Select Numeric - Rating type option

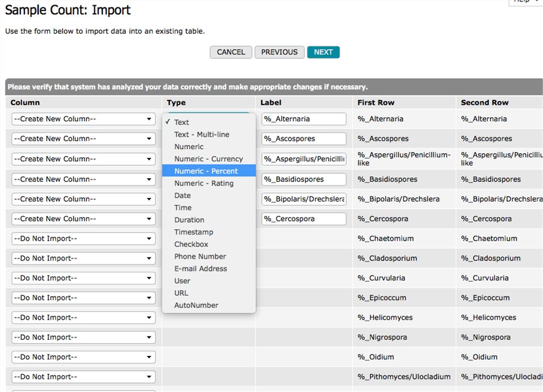click(204, 183)
